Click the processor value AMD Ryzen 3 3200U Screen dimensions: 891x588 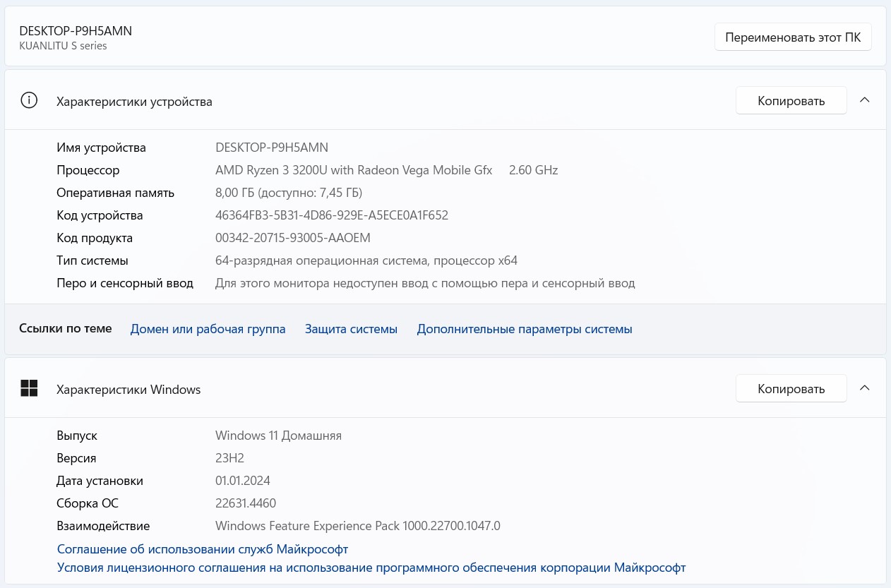(x=354, y=170)
